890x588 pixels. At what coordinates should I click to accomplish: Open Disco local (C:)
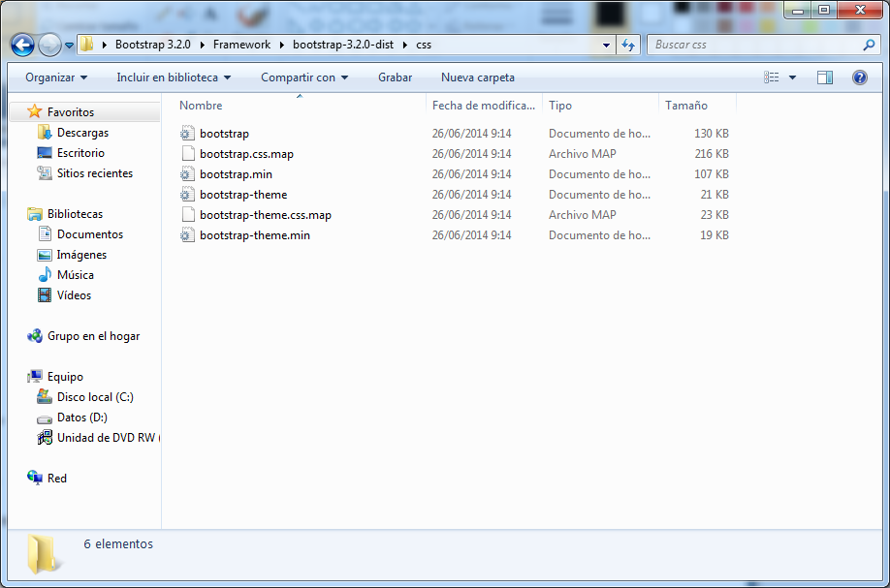click(x=95, y=397)
